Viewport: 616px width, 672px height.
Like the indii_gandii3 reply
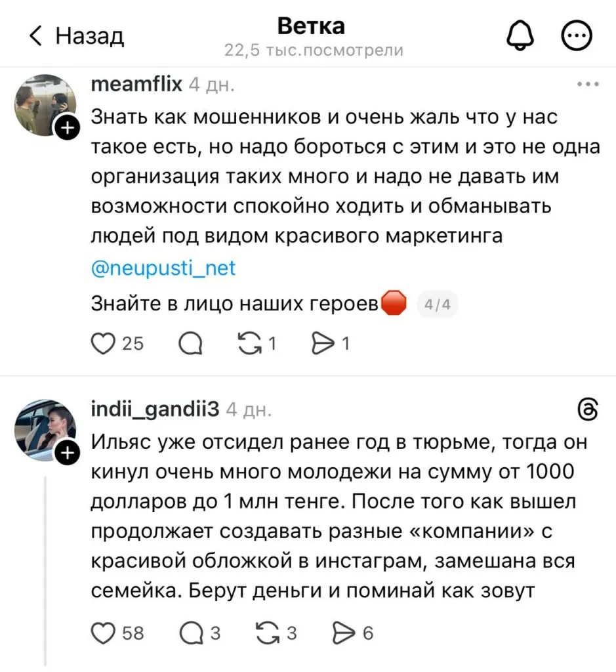coord(102,633)
